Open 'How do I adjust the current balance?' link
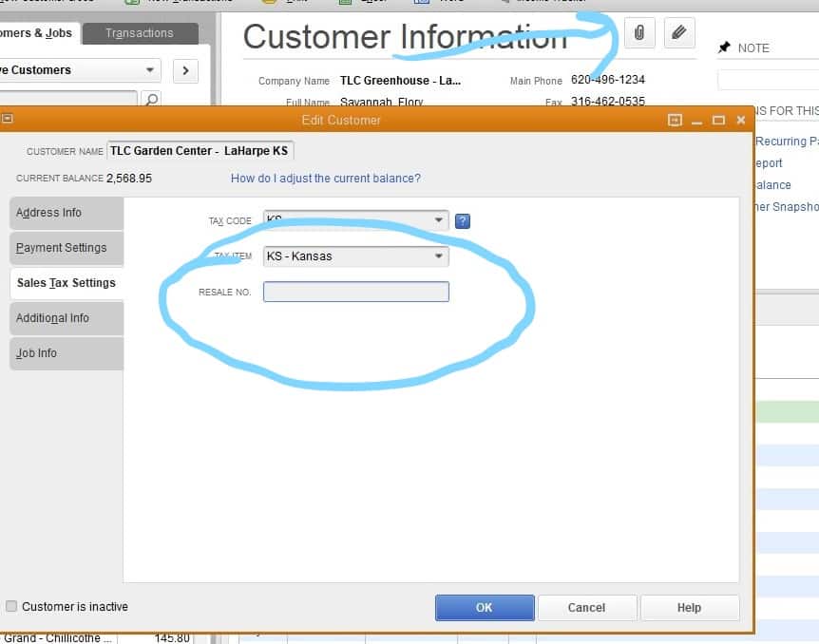The image size is (819, 644). (x=325, y=179)
